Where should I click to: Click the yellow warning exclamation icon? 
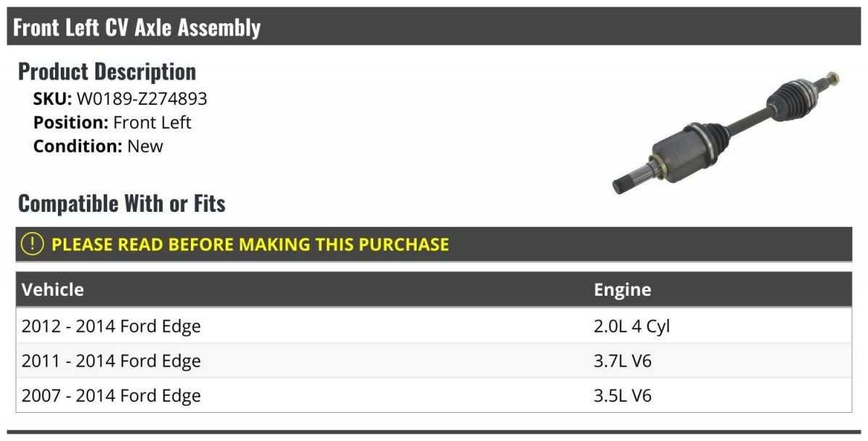[32, 244]
